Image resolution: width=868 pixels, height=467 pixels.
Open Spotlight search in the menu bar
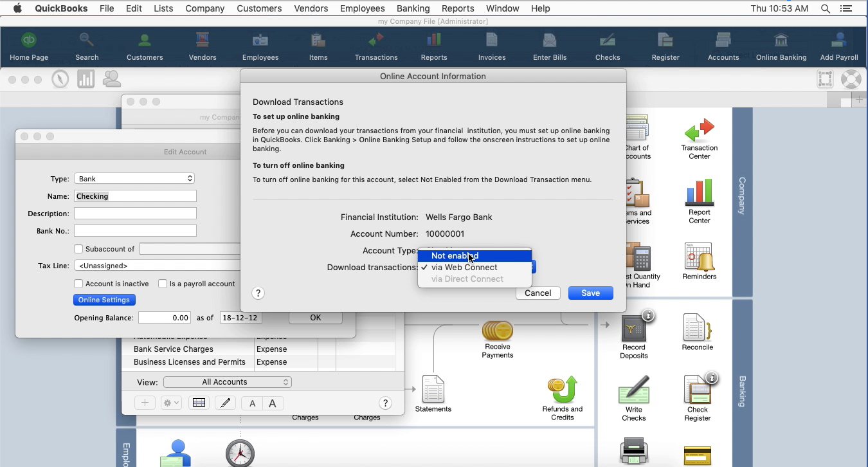point(825,8)
